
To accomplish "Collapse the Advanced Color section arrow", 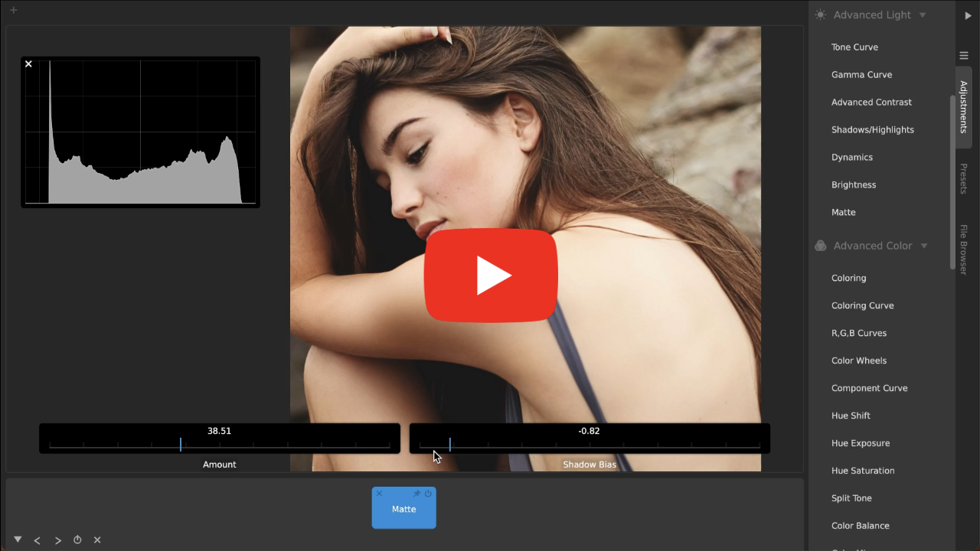I will pos(924,246).
